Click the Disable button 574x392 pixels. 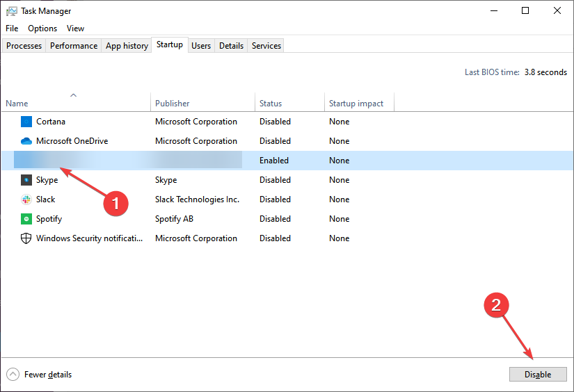[x=538, y=375]
